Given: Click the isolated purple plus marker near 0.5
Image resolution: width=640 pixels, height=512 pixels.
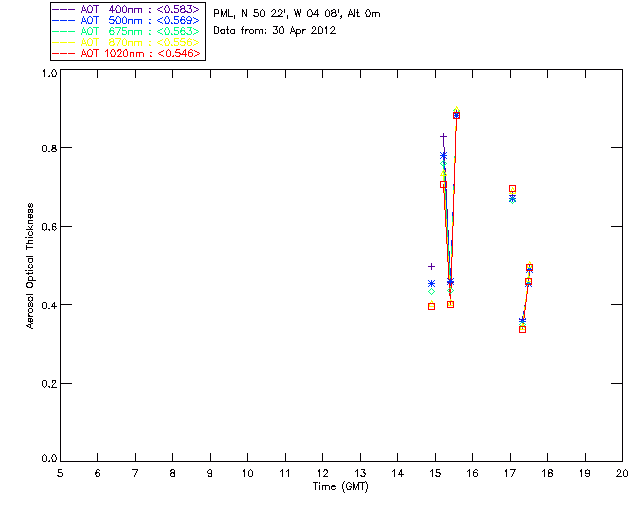Looking at the screenshot, I should [431, 267].
